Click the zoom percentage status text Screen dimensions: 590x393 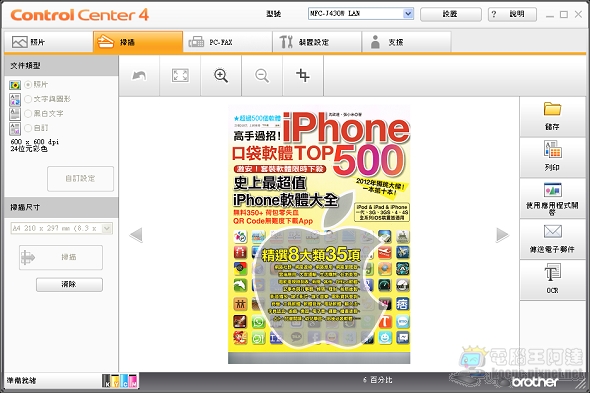377,380
